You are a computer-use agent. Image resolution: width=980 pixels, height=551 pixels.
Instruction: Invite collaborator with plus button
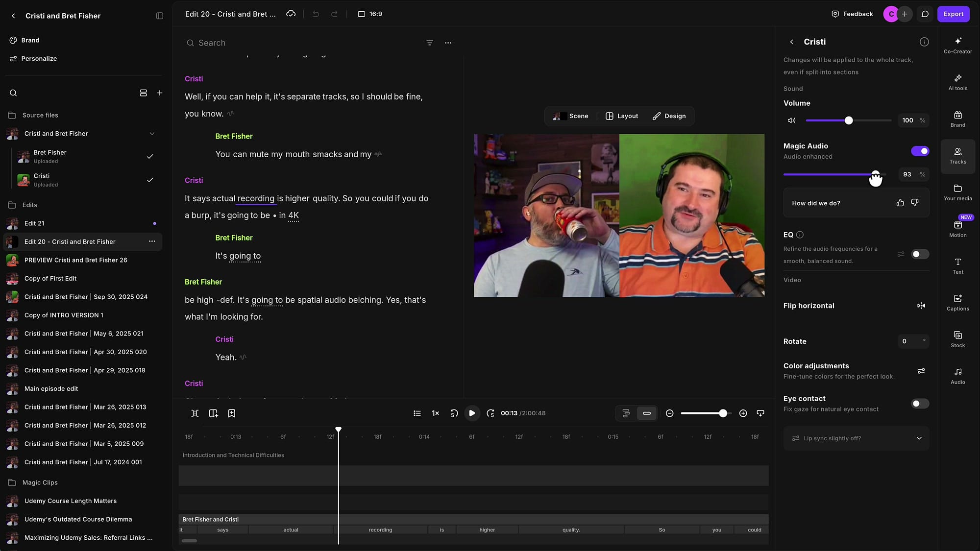905,14
